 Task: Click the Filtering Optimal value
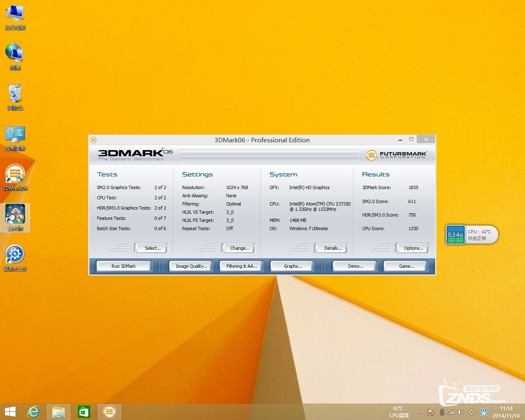[x=233, y=204]
